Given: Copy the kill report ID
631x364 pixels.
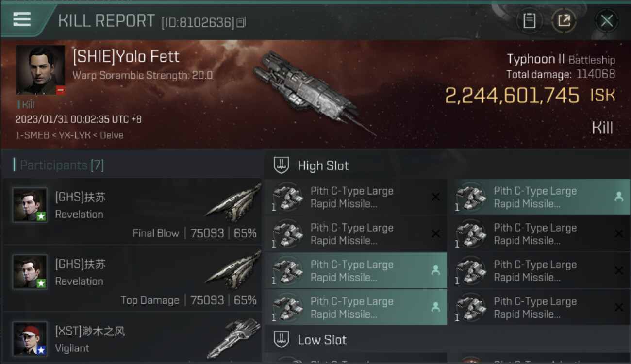Looking at the screenshot, I should pyautogui.click(x=241, y=22).
